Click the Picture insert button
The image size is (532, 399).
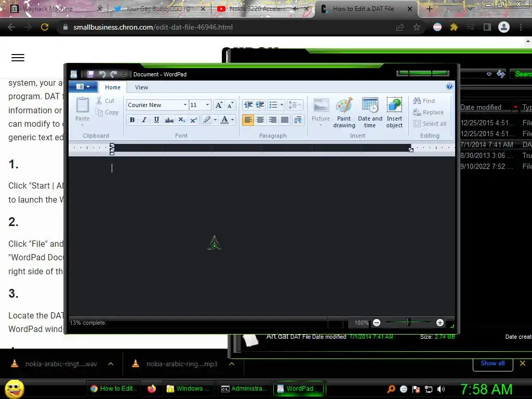(x=321, y=112)
